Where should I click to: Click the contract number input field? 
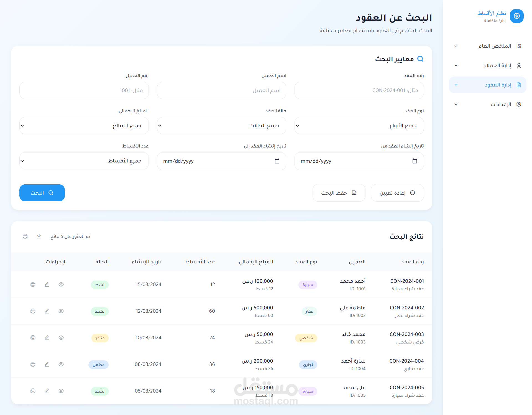click(x=359, y=90)
